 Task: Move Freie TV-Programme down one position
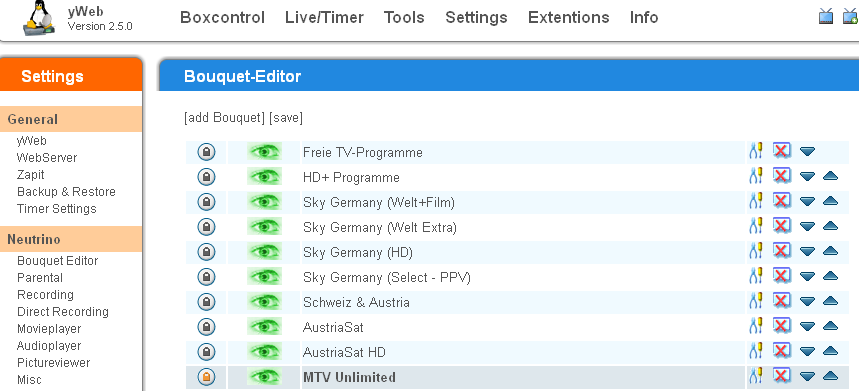point(808,152)
